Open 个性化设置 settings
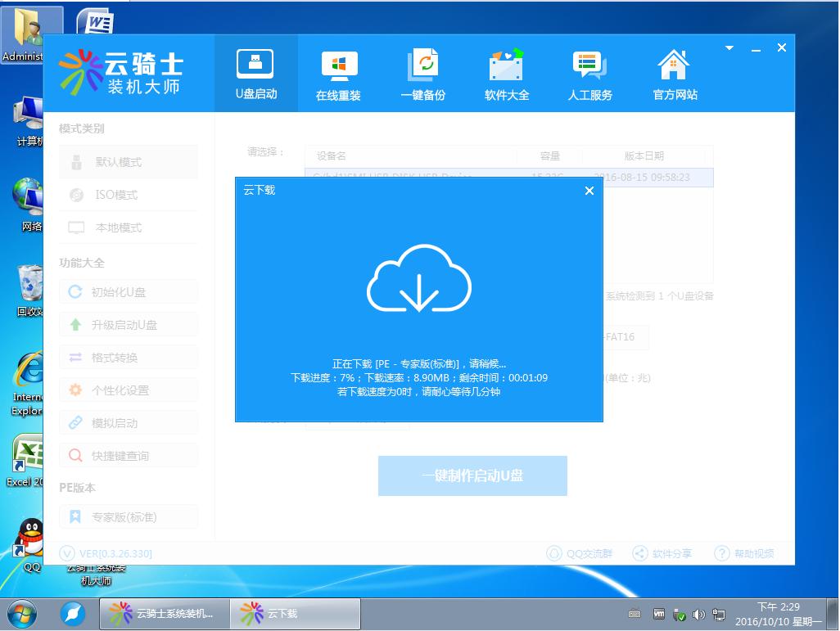 [x=128, y=390]
